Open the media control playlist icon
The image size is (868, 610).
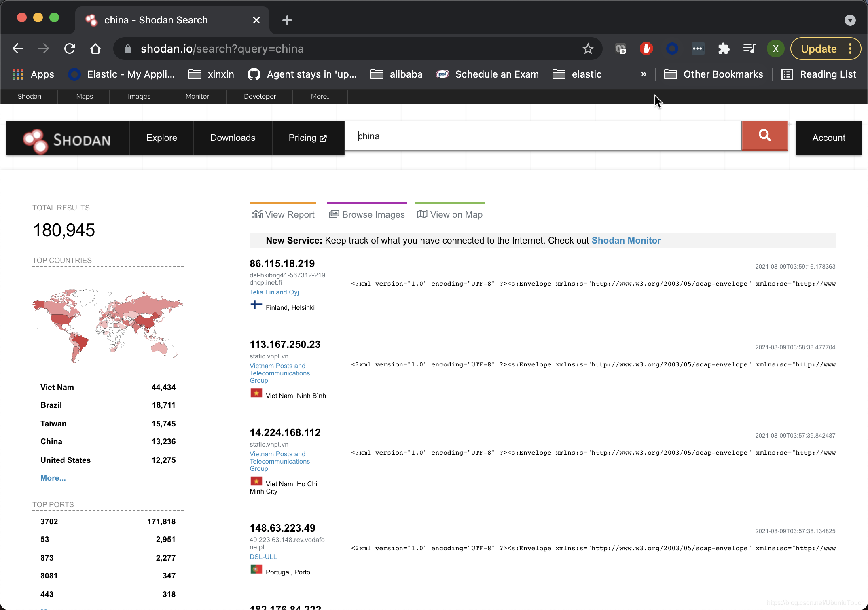[x=749, y=49]
